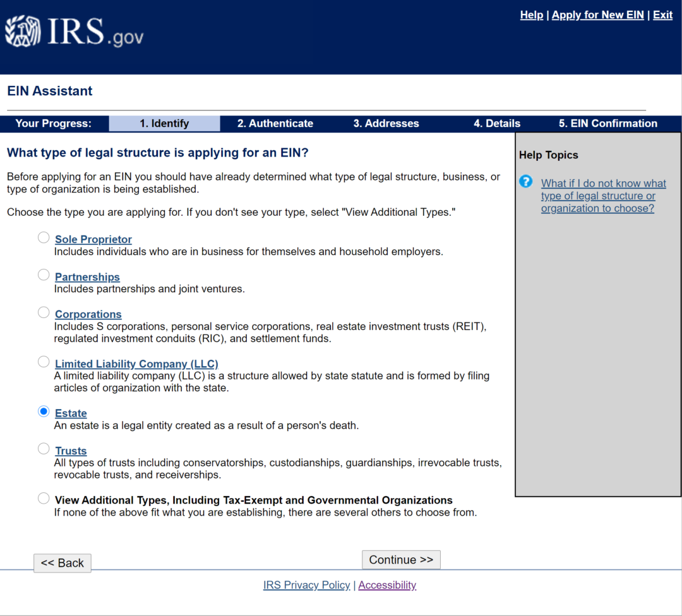Screen dimensions: 682x616
Task: Select the Estate radio button
Action: click(x=44, y=411)
